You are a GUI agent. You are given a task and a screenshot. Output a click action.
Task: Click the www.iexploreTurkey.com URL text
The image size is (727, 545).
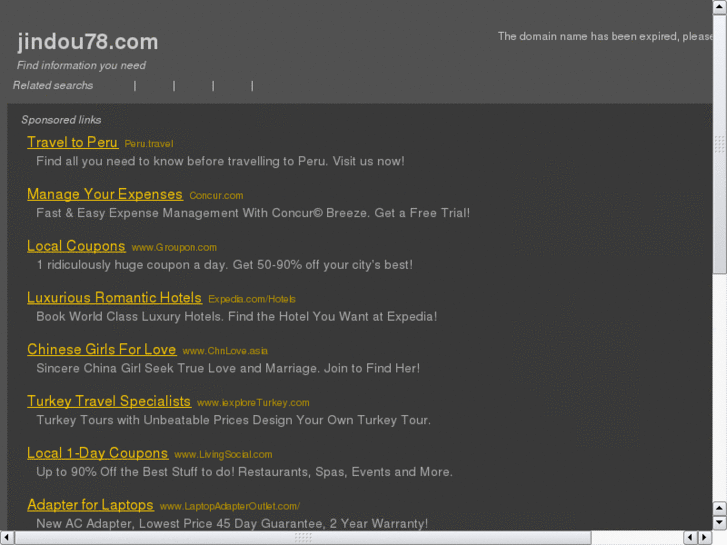pyautogui.click(x=253, y=403)
